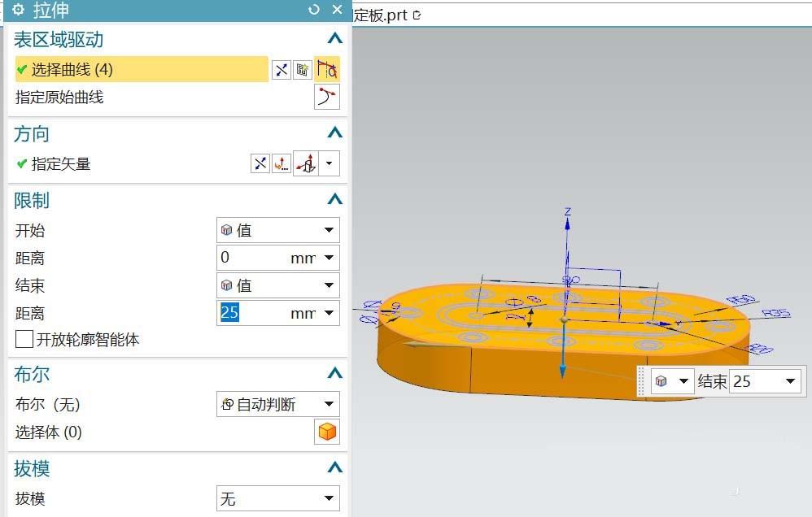Image resolution: width=812 pixels, height=517 pixels.
Task: Open the vector type dropdown arrow
Action: (329, 163)
